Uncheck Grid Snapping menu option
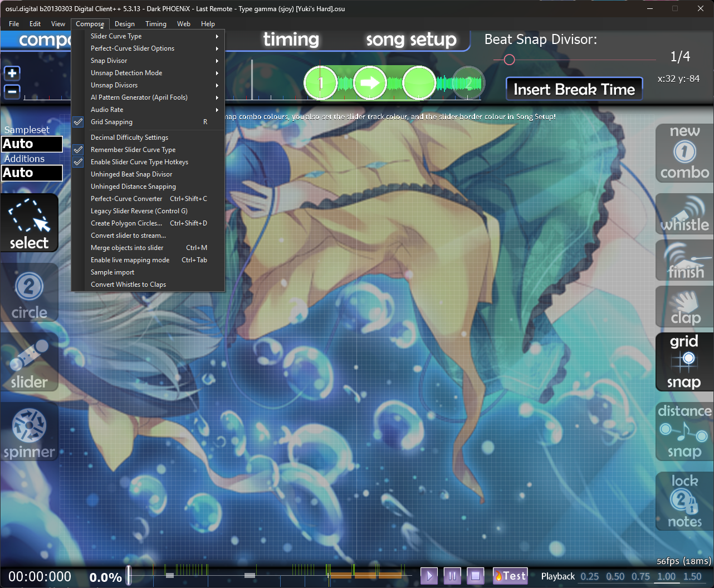 click(148, 122)
